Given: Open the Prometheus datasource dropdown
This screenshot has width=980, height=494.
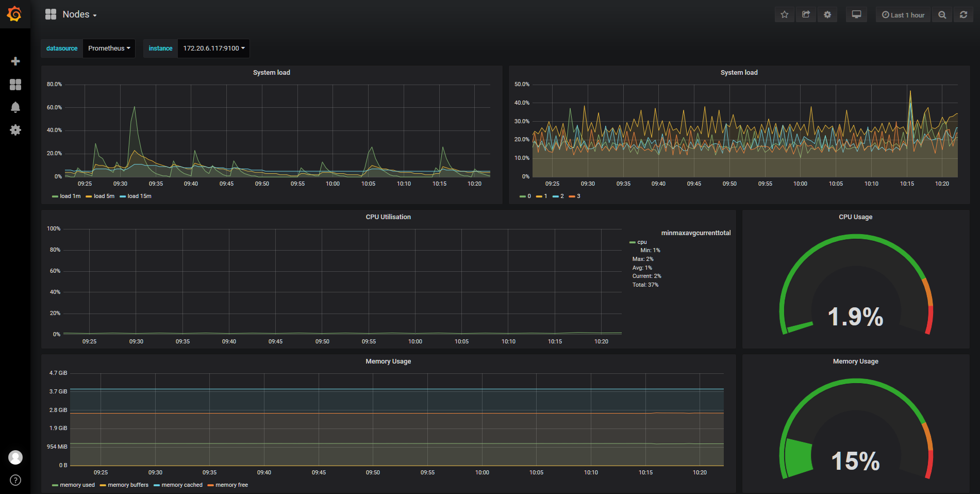Looking at the screenshot, I should point(109,48).
